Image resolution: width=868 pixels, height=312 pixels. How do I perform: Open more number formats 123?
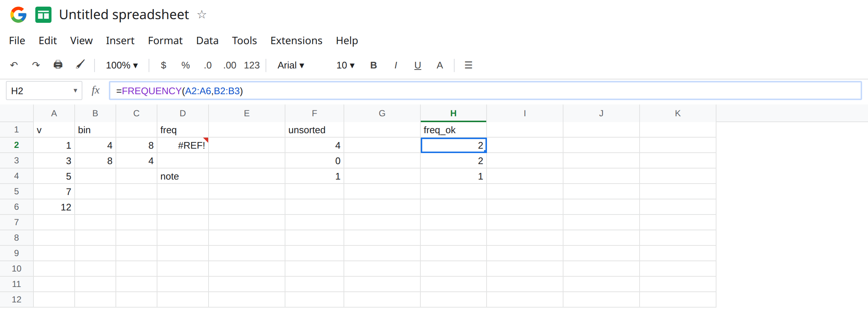point(252,65)
